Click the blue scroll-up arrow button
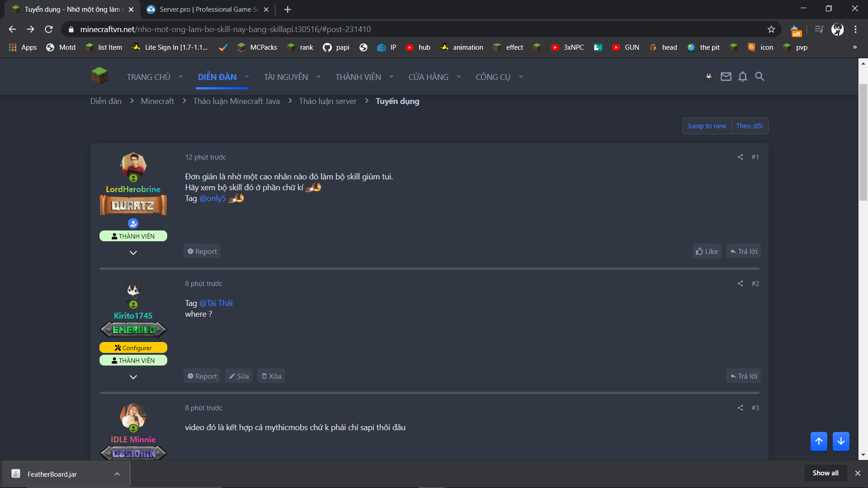Image resolution: width=868 pixels, height=488 pixels. [819, 441]
